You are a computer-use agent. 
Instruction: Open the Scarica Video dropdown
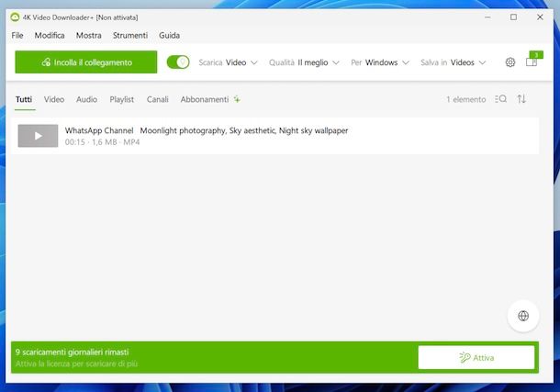click(x=228, y=62)
